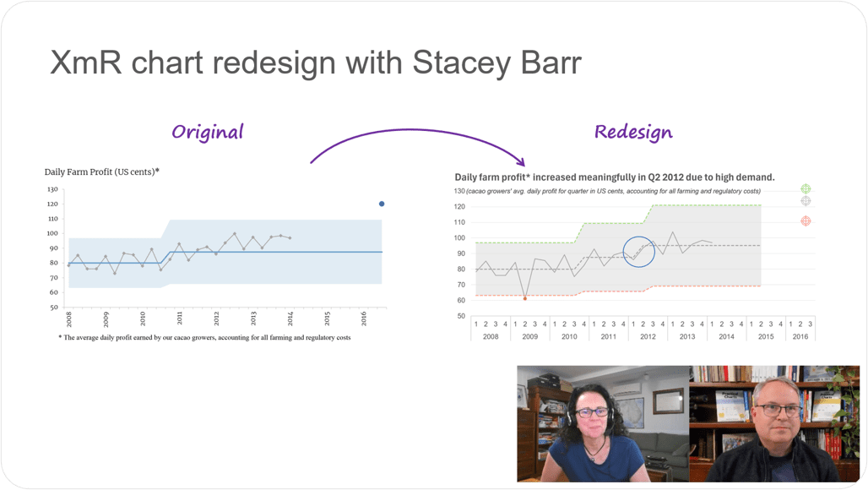The height and width of the screenshot is (490, 868).
Task: Click the blue circle annotation on redesign chart
Action: tap(639, 252)
